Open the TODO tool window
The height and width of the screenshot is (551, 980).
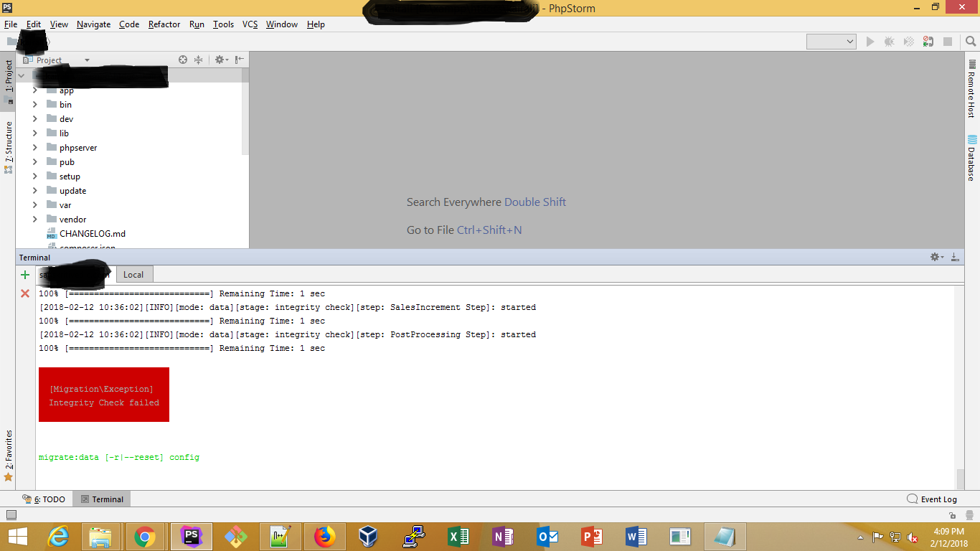[x=44, y=499]
